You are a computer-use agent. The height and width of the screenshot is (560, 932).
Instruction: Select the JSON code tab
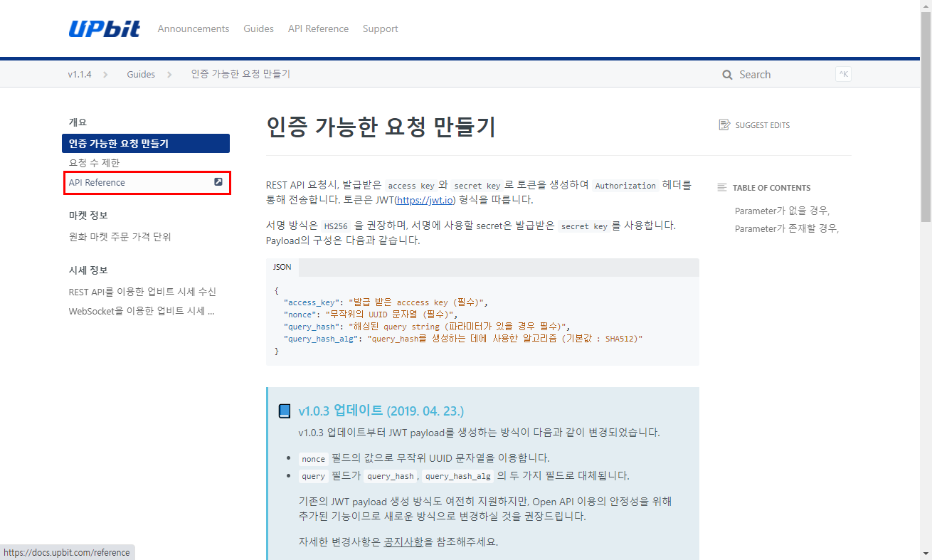pos(282,267)
